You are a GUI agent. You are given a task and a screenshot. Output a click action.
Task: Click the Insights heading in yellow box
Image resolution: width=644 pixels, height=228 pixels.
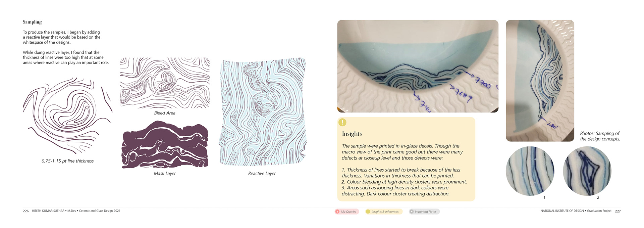click(x=352, y=134)
